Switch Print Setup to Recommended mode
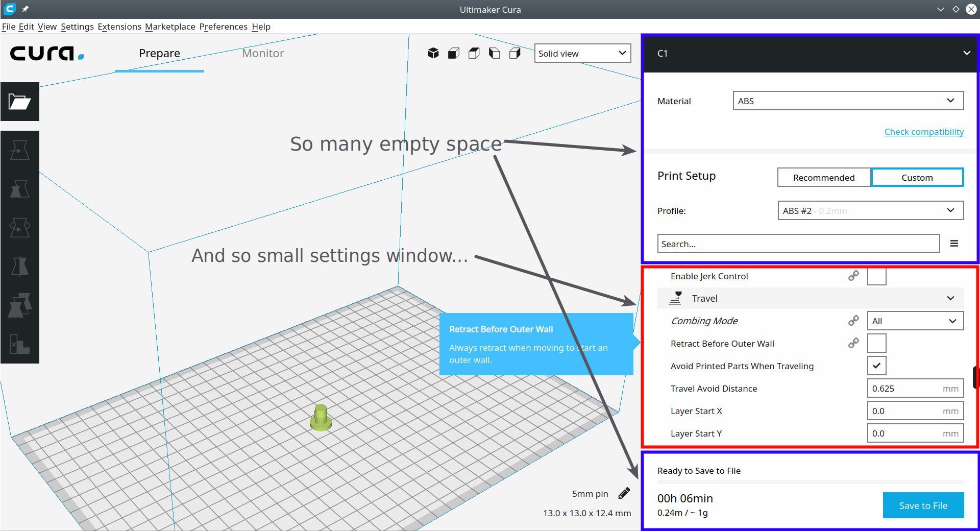This screenshot has width=980, height=531. click(824, 177)
